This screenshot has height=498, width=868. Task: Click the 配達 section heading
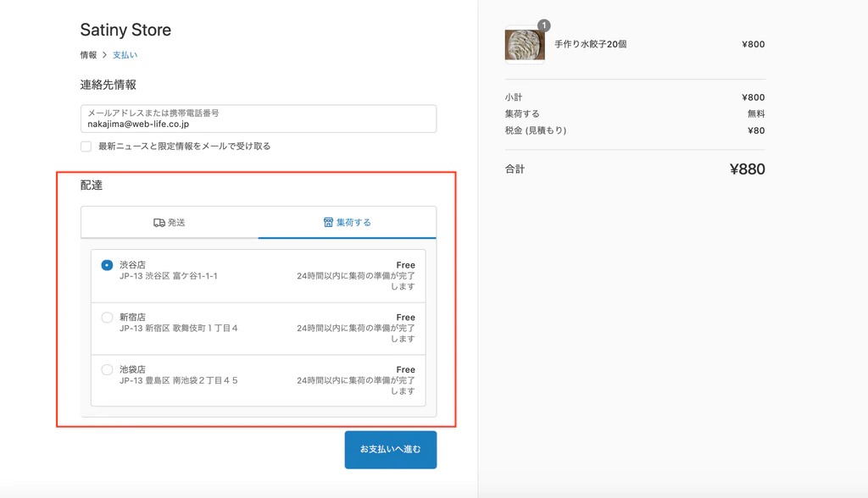91,187
